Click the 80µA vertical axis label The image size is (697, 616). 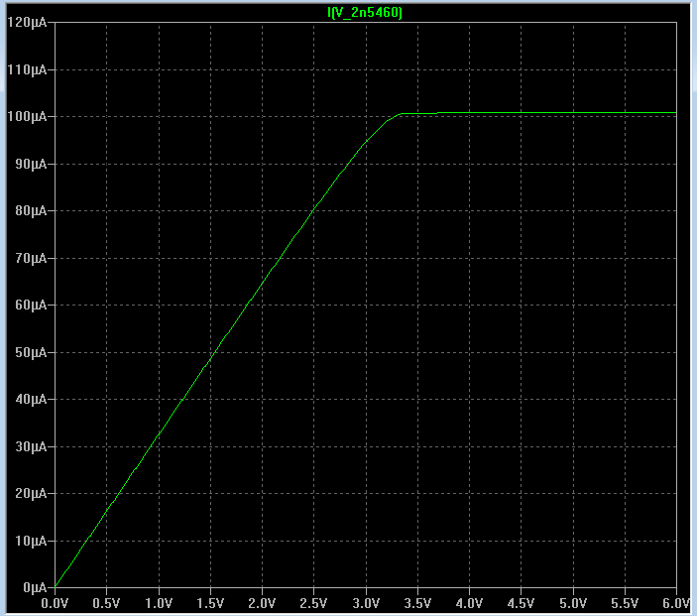[31, 210]
